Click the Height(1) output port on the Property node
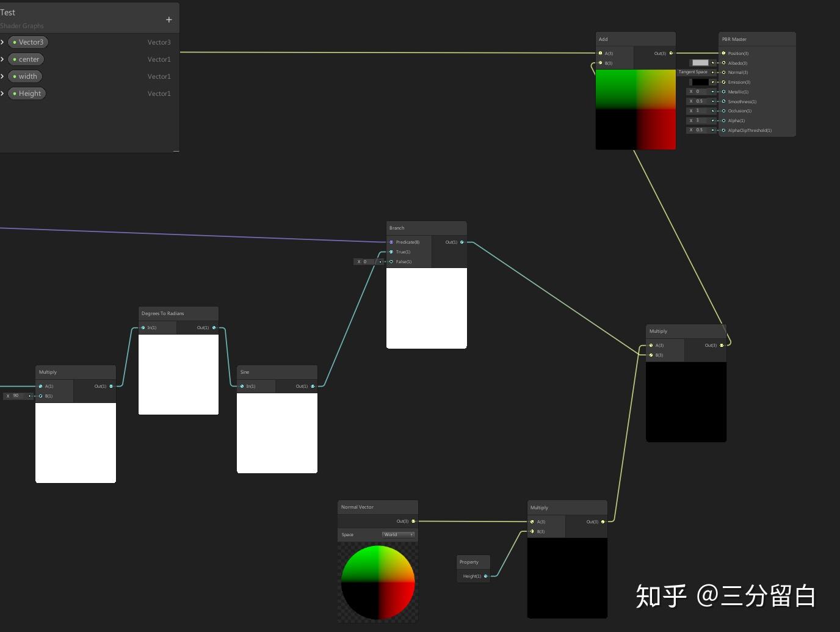Image resolution: width=840 pixels, height=632 pixels. click(x=486, y=576)
